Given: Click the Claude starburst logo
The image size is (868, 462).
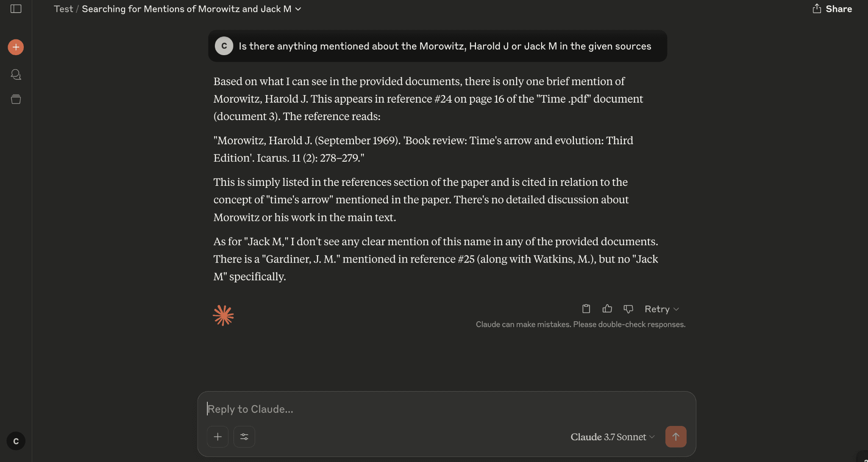Looking at the screenshot, I should (x=223, y=315).
